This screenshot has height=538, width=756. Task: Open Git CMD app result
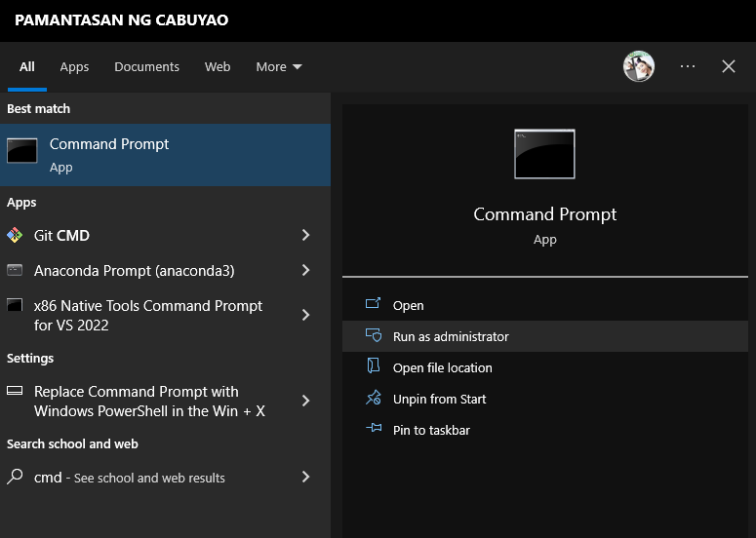(165, 235)
